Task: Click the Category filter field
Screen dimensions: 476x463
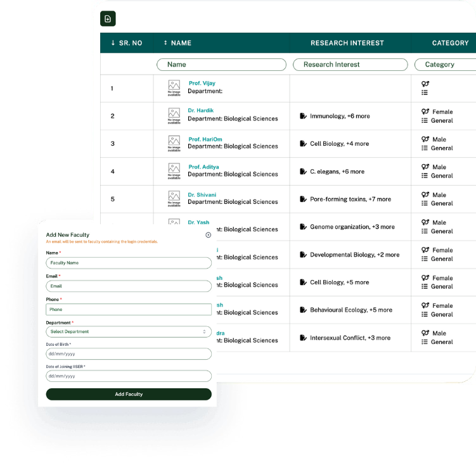Action: [445, 65]
